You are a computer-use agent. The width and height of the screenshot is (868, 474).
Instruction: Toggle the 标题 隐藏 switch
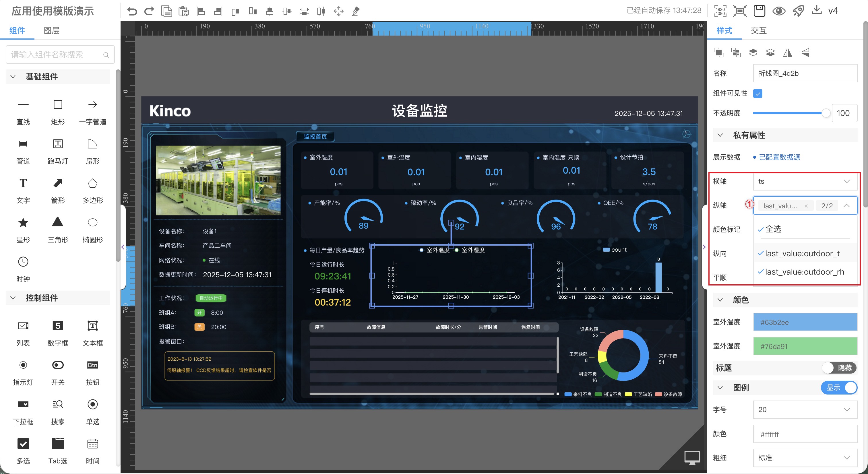click(x=839, y=368)
